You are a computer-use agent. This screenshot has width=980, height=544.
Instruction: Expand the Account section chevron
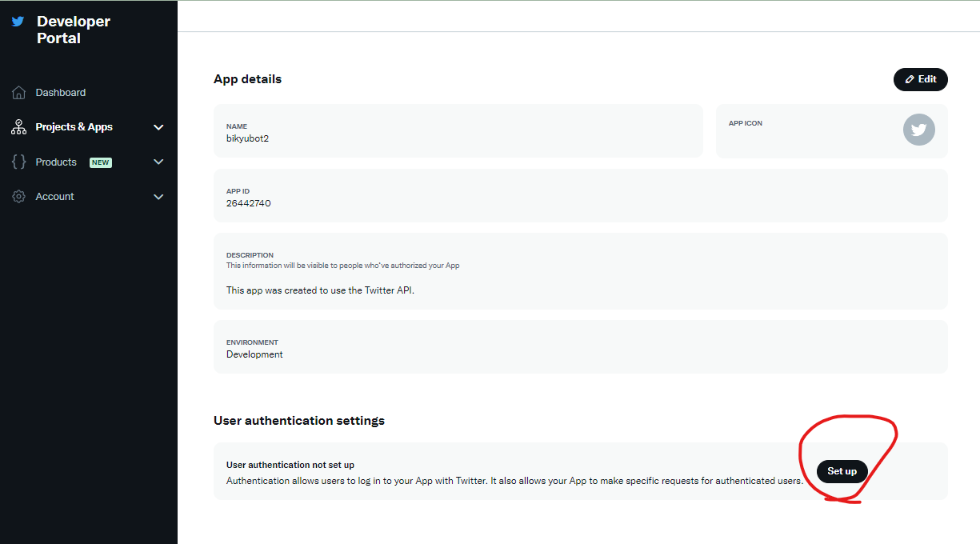coord(158,197)
